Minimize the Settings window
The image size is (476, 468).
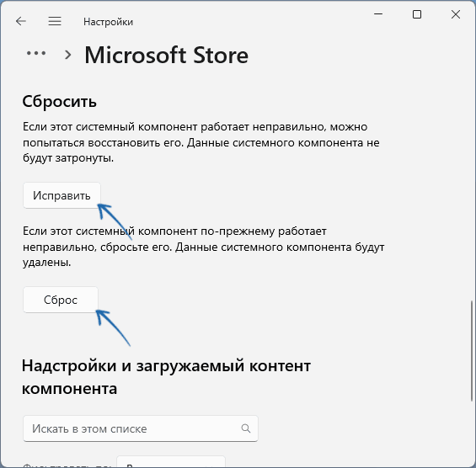click(378, 14)
